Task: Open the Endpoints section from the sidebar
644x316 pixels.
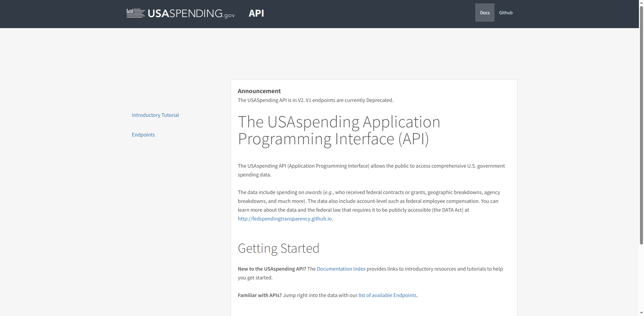Action: [143, 134]
